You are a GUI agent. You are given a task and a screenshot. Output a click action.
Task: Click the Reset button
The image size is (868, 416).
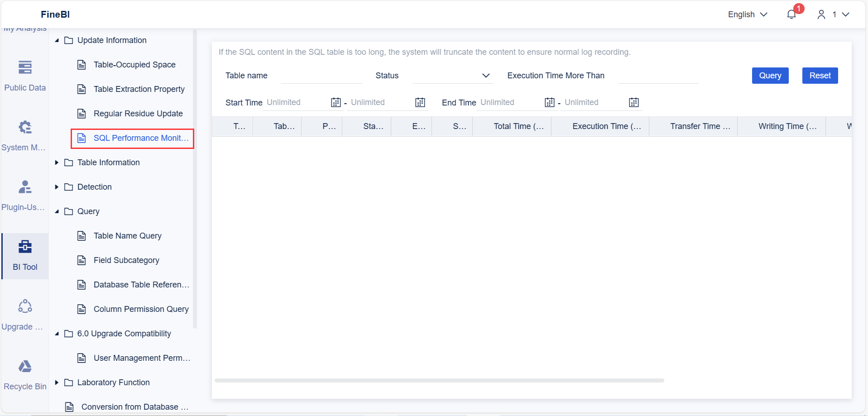pyautogui.click(x=820, y=75)
